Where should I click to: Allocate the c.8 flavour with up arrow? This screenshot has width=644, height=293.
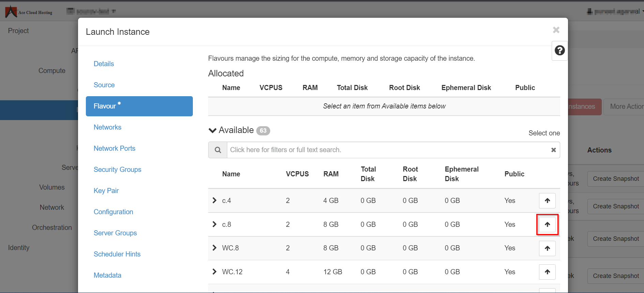547,224
